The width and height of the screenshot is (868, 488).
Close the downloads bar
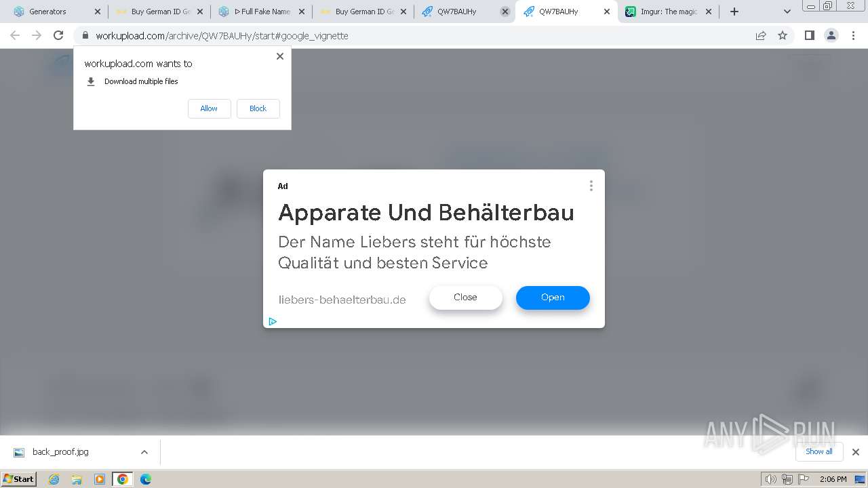point(855,452)
